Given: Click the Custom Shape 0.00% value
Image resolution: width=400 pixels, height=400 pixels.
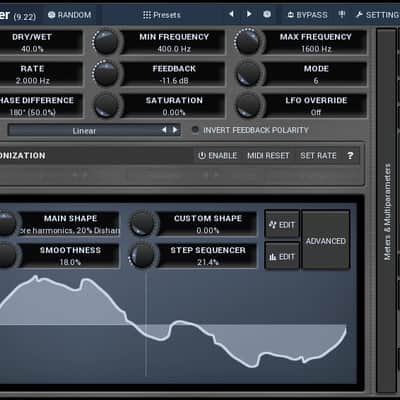Looking at the screenshot, I should tap(207, 231).
